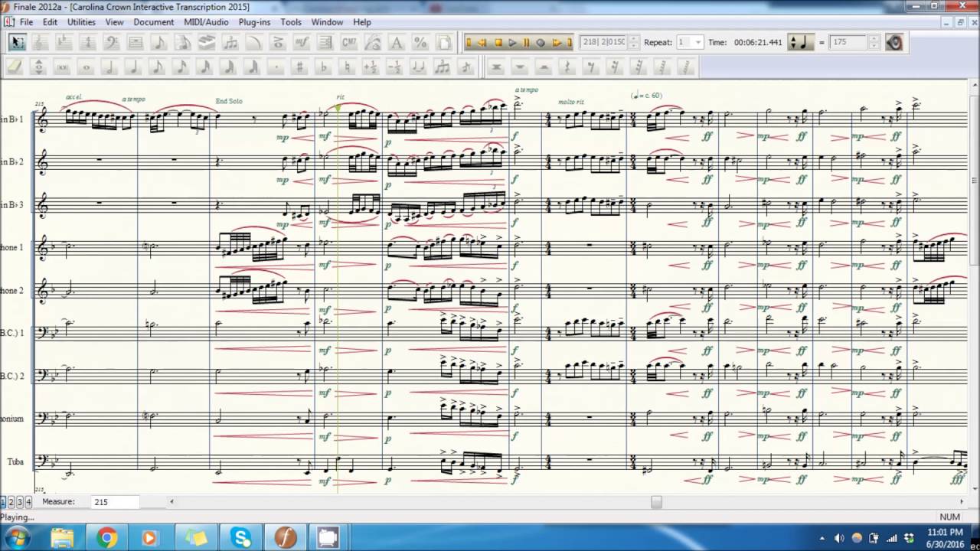Open the Window menu
Viewport: 980px width, 551px height.
pos(327,22)
